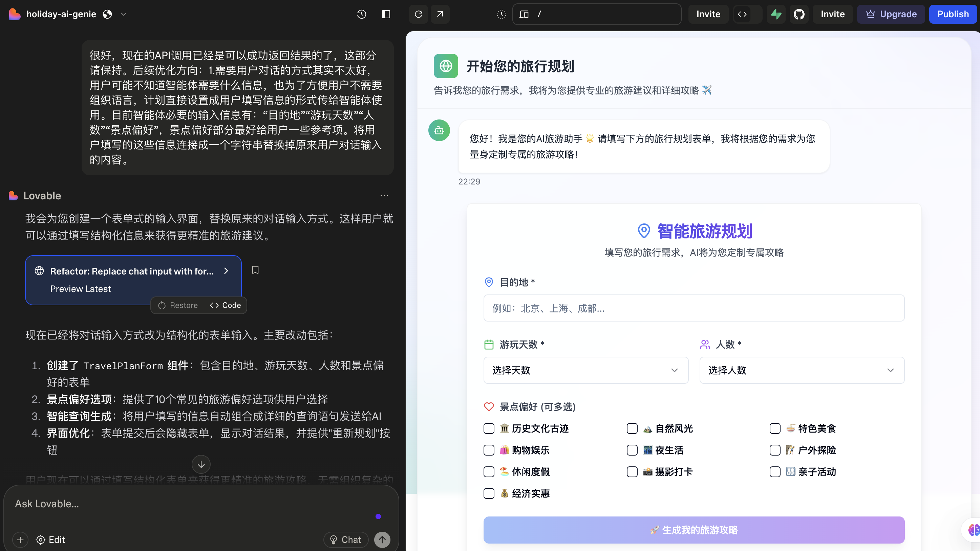Click the Upgrade button
This screenshot has width=980, height=551.
coord(891,14)
